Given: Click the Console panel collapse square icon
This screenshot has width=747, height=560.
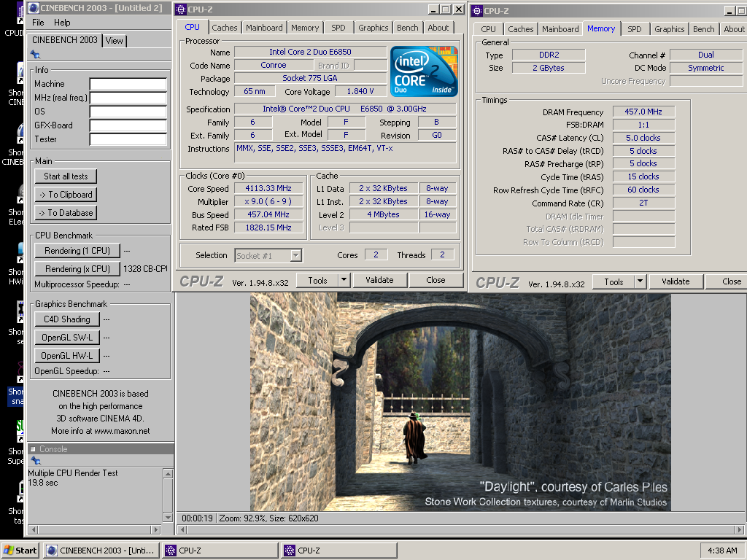Looking at the screenshot, I should click(33, 449).
